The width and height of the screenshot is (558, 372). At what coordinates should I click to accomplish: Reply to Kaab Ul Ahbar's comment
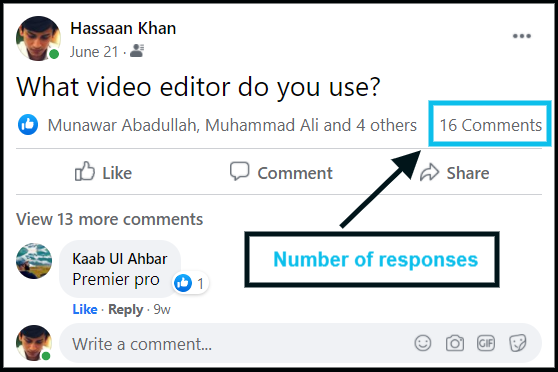coord(126,310)
